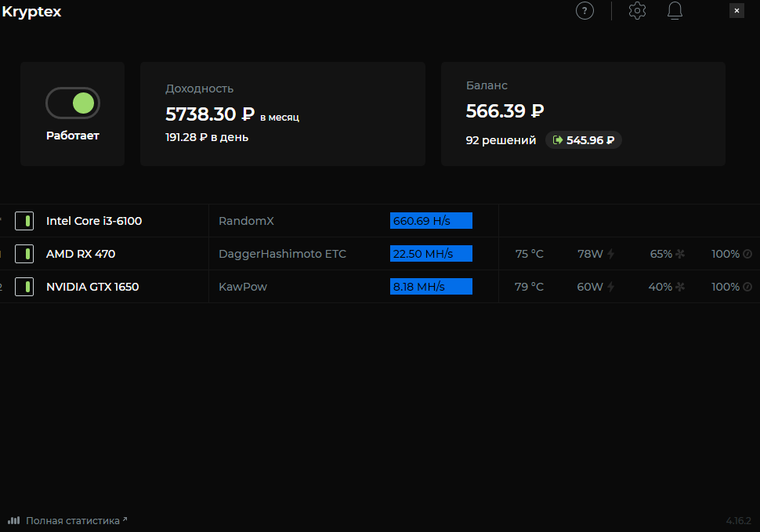Screen dimensions: 760x532
Task: Toggle Intel Core i3-6100 device switch
Action: point(24,221)
